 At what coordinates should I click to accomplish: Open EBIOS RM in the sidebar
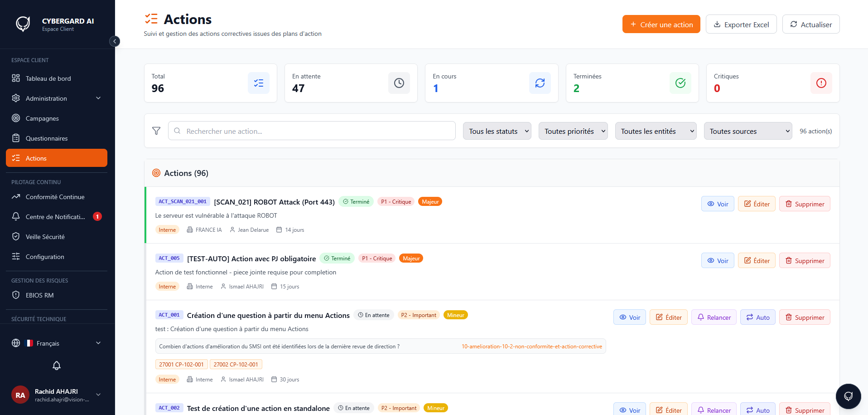pos(57,295)
